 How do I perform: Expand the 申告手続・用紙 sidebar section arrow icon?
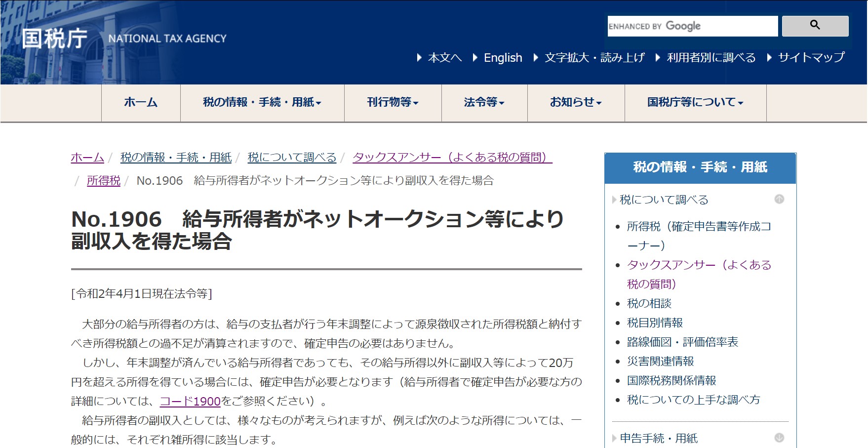click(x=779, y=438)
